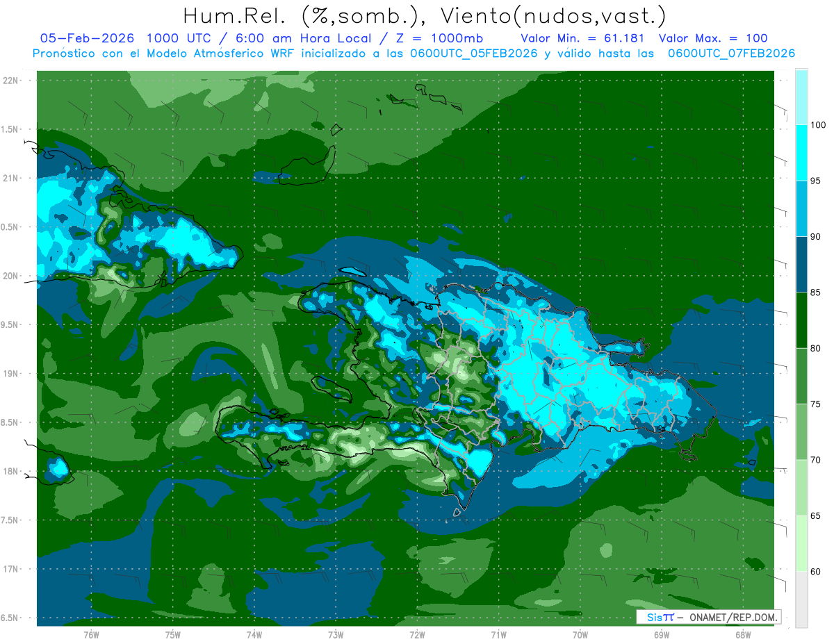Viewport: 834px width, 644px height.
Task: Choose the dark blue 85–90 colorbar segment
Action: tap(801, 265)
